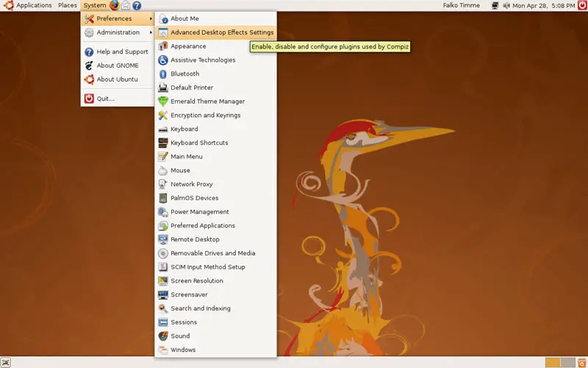
Task: Click the System menu in top panel
Action: tap(95, 5)
